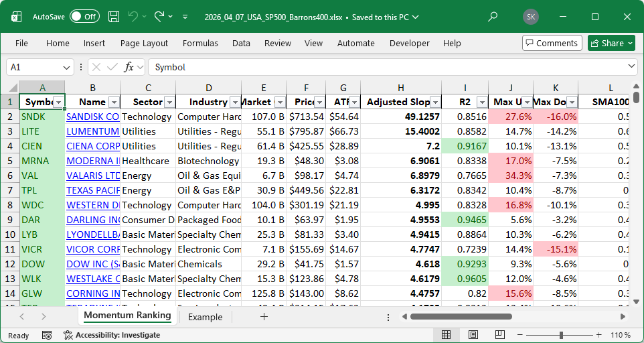Click inside the formula bar input
Viewport: 644px width, 343px height.
pos(388,67)
